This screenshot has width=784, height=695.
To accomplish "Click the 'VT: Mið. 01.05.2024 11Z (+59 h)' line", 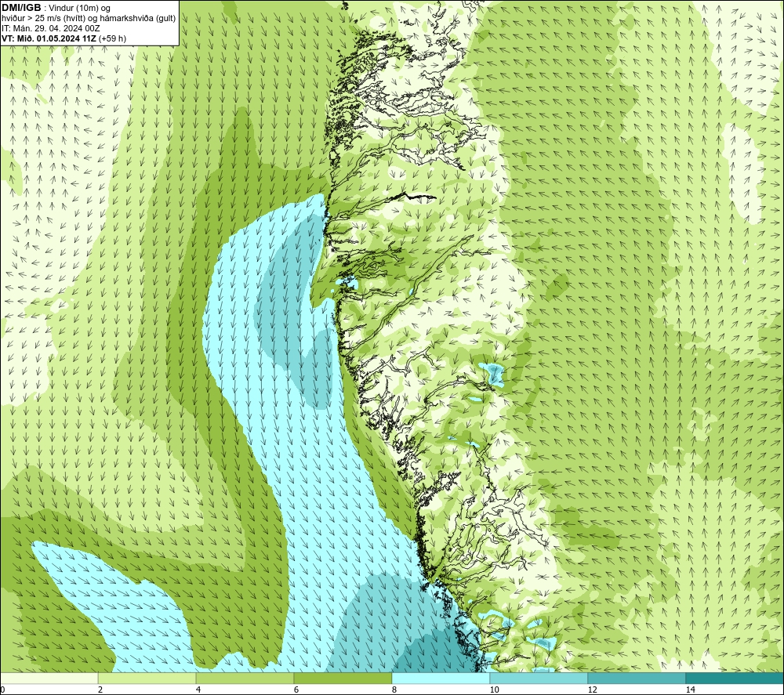I will [x=64, y=38].
